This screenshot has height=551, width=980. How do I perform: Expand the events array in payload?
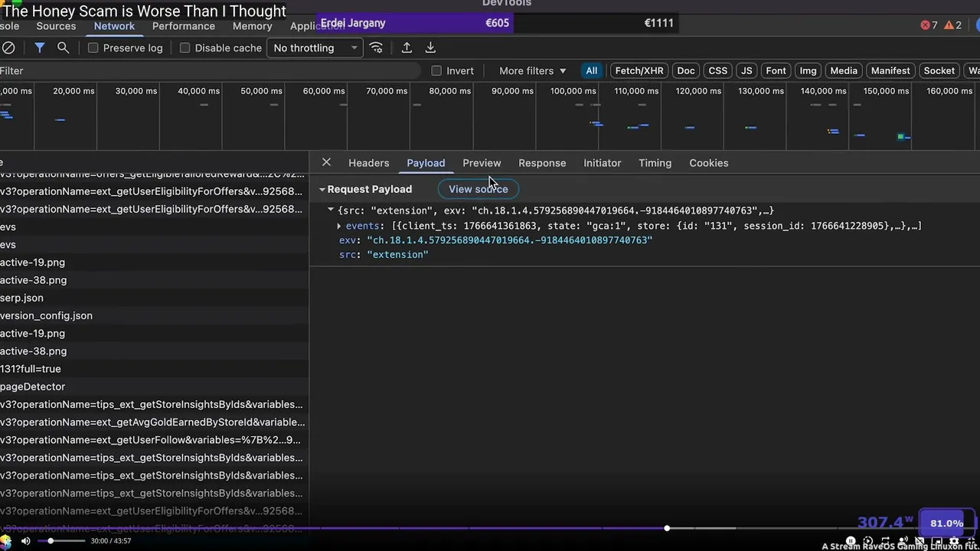(339, 226)
